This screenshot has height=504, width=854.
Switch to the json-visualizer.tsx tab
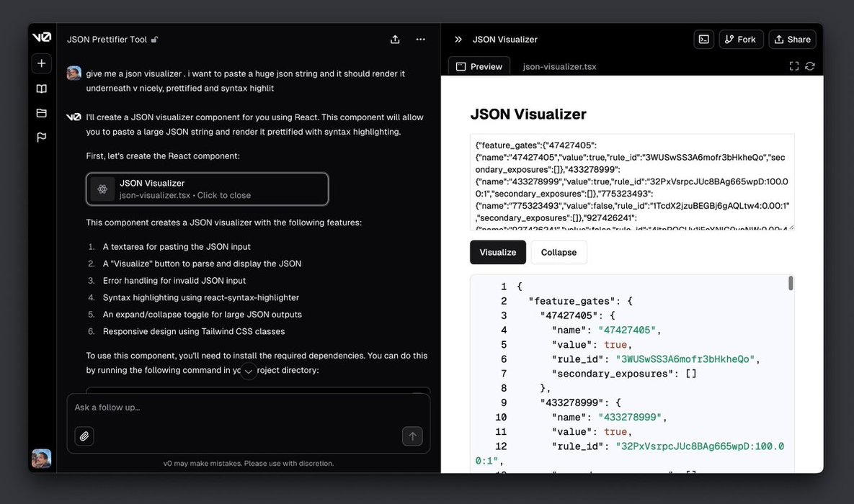coord(559,66)
